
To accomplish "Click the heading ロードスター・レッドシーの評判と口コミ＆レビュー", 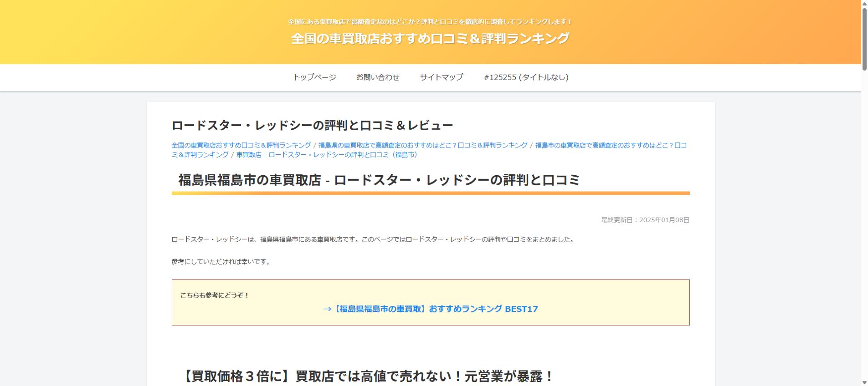I will [312, 125].
